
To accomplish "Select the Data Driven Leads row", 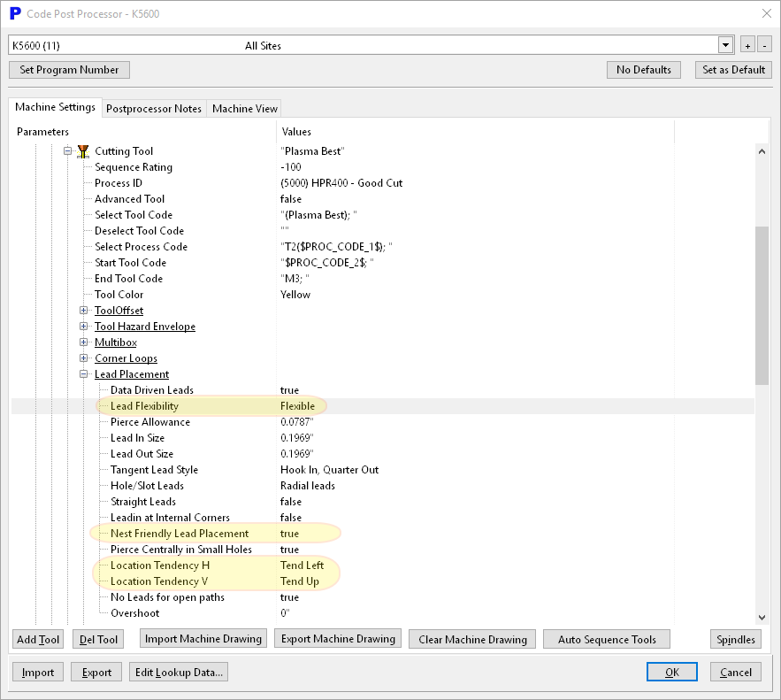I will tap(382, 390).
